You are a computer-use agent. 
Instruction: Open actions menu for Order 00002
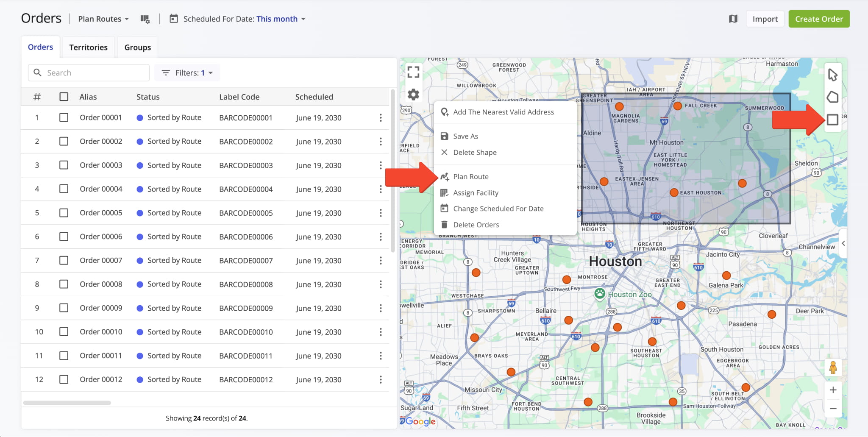point(381,142)
